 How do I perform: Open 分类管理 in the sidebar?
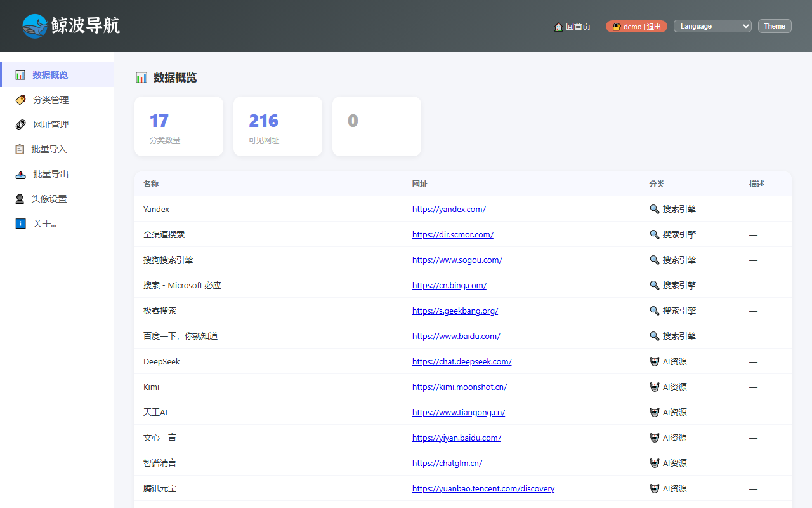point(57,100)
